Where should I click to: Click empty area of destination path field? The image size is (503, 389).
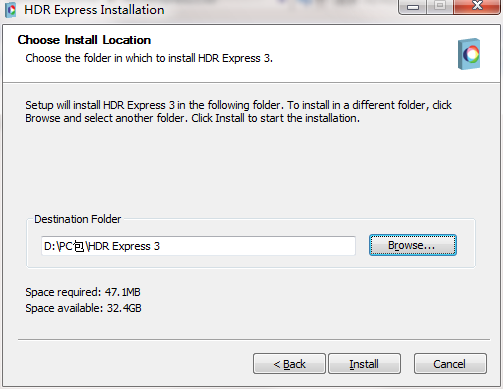pos(257,246)
